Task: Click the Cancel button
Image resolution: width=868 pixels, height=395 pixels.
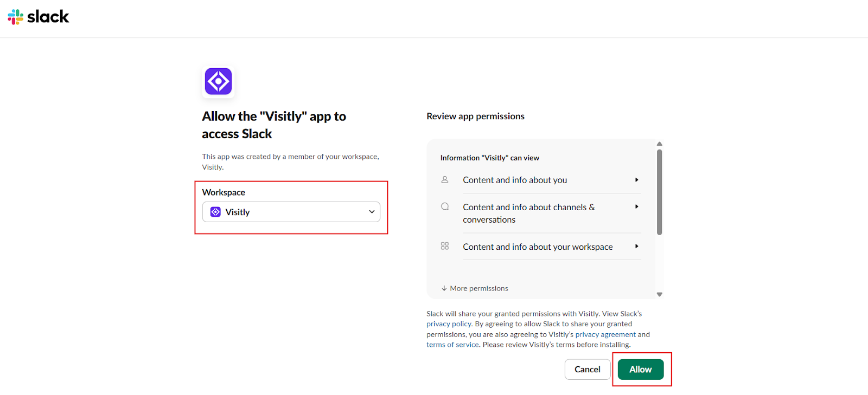Action: pyautogui.click(x=588, y=370)
